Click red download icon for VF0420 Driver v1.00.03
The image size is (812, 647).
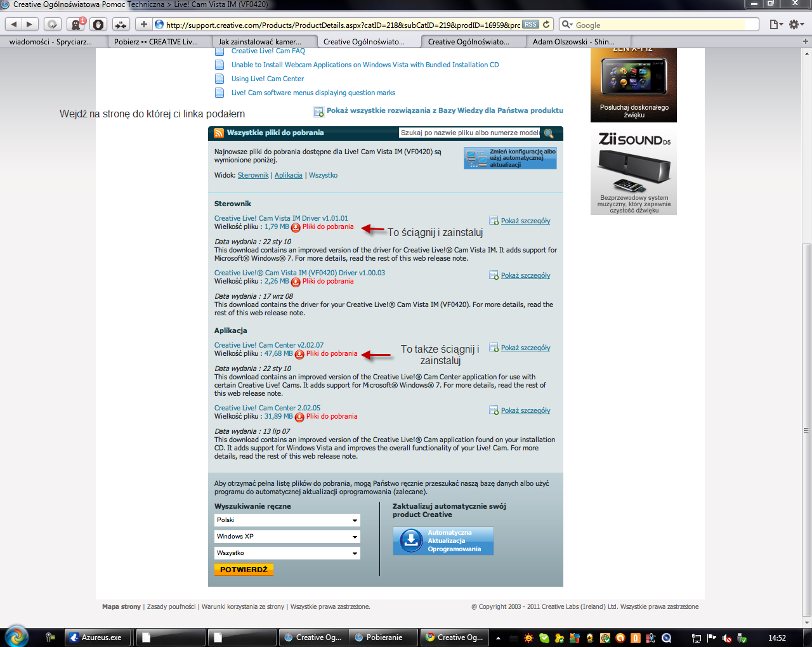[x=296, y=282]
